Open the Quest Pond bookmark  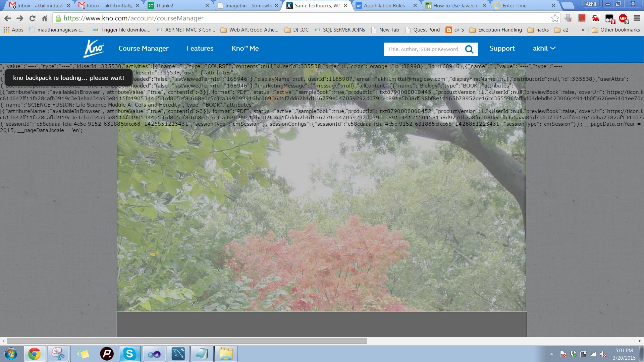[423, 30]
